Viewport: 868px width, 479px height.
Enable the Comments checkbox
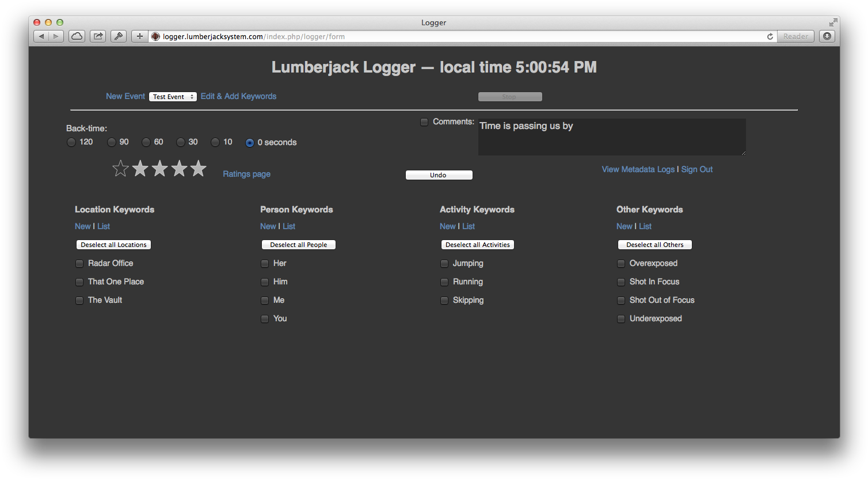424,122
